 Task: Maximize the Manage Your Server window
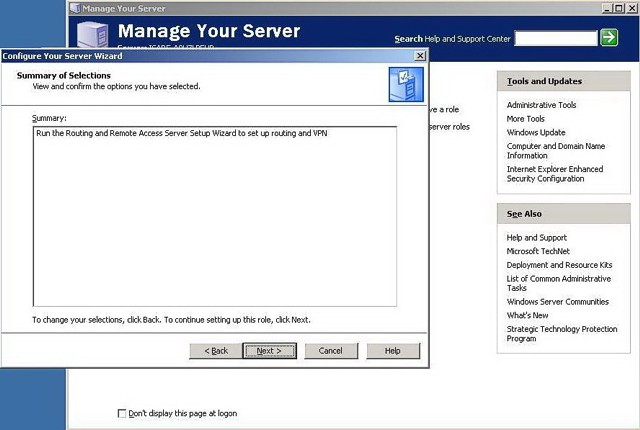tap(618, 8)
